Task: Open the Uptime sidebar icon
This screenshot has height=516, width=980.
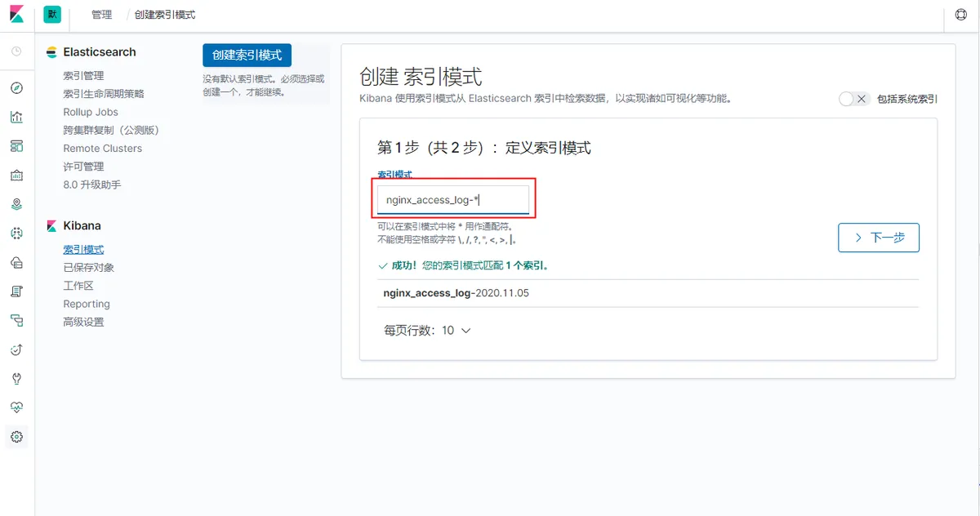Action: [x=16, y=349]
